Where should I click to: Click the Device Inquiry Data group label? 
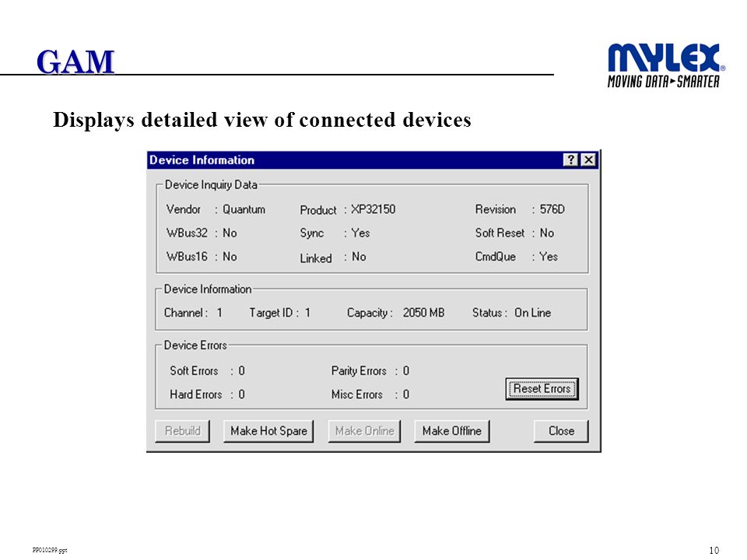211,185
